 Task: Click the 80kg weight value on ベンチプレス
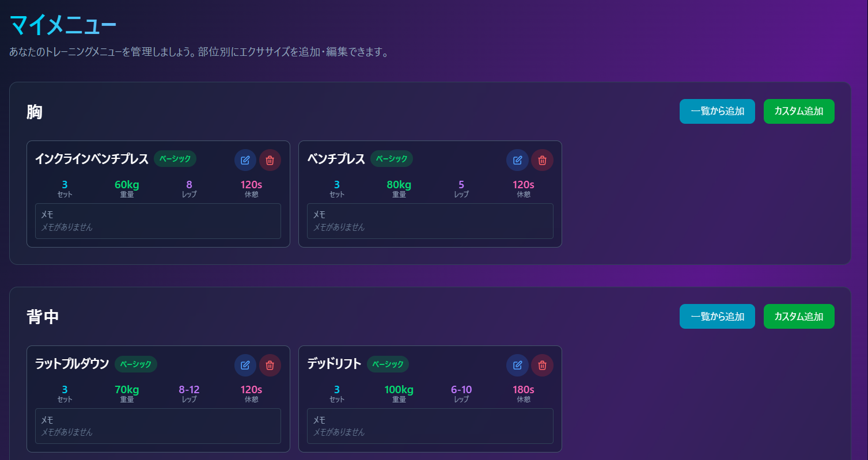[x=399, y=185]
